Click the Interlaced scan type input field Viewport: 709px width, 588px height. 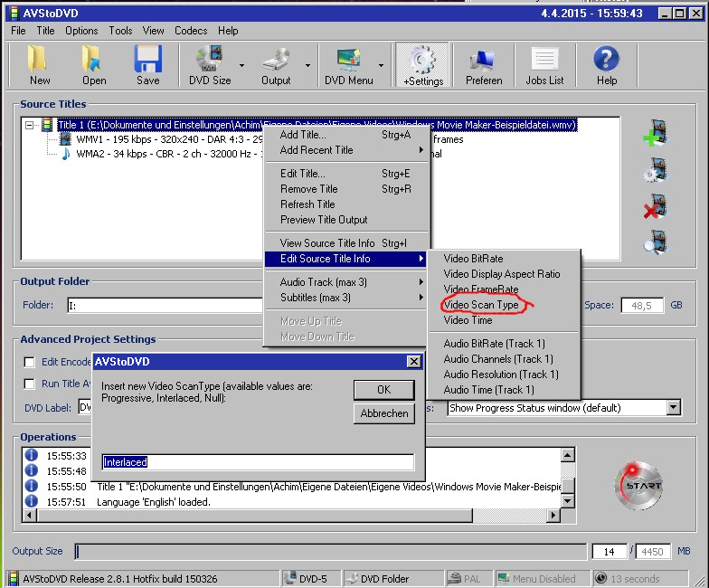258,461
